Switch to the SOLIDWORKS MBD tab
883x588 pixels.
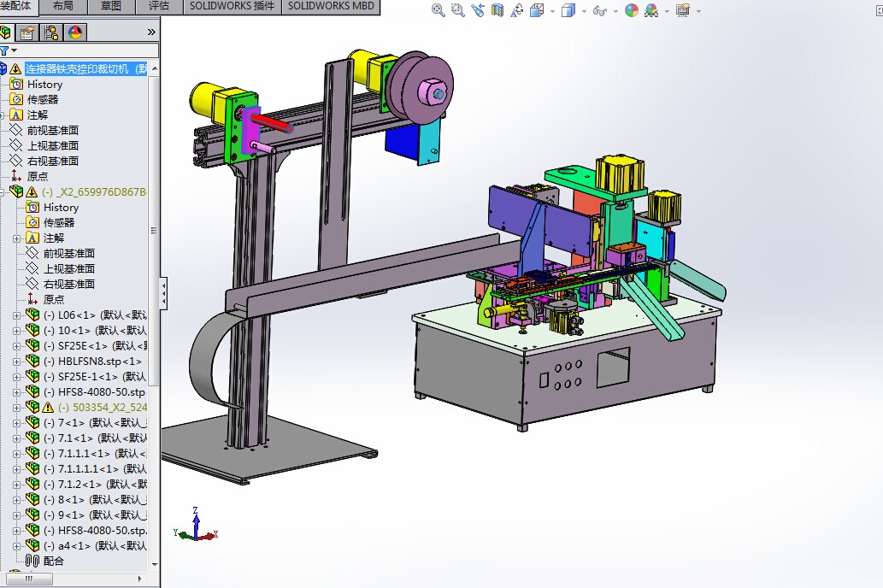(x=331, y=6)
